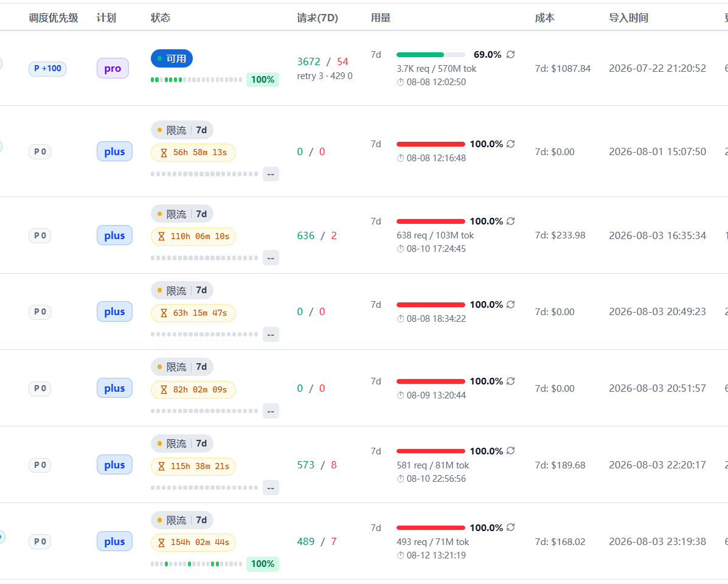This screenshot has width=728, height=584.
Task: Click the text retry 3 · 429 0
Action: click(325, 75)
